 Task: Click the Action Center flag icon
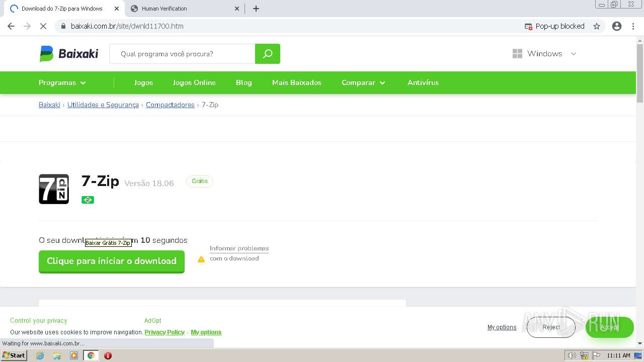pyautogui.click(x=596, y=355)
